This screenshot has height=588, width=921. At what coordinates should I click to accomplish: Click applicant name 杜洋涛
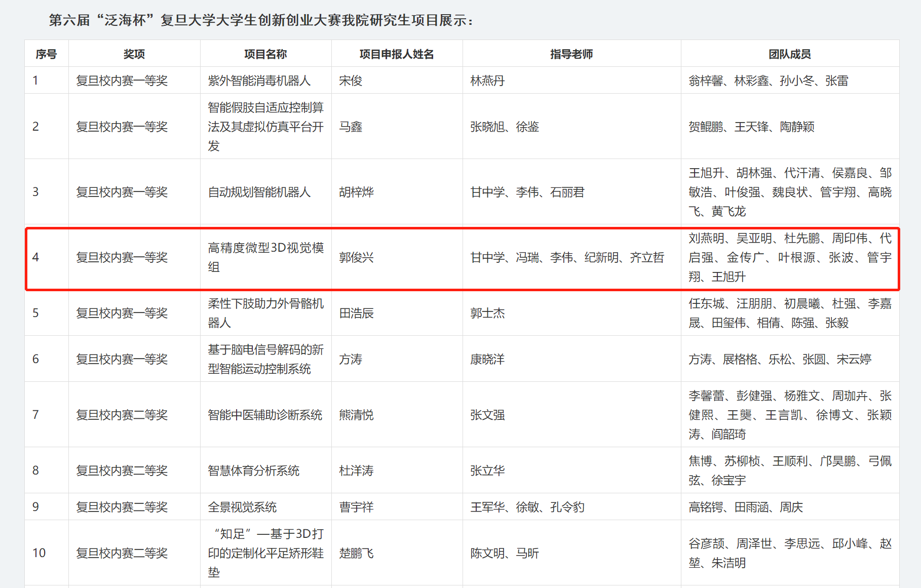[356, 471]
